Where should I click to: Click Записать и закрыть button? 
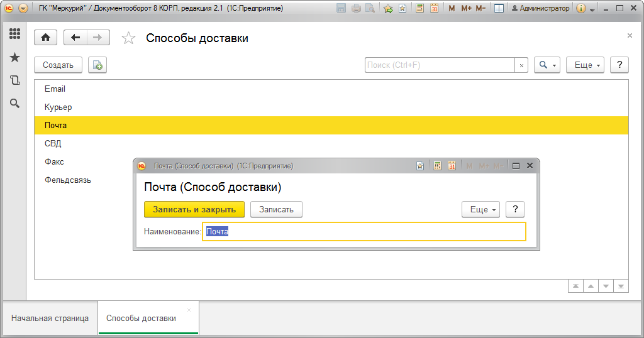point(194,209)
